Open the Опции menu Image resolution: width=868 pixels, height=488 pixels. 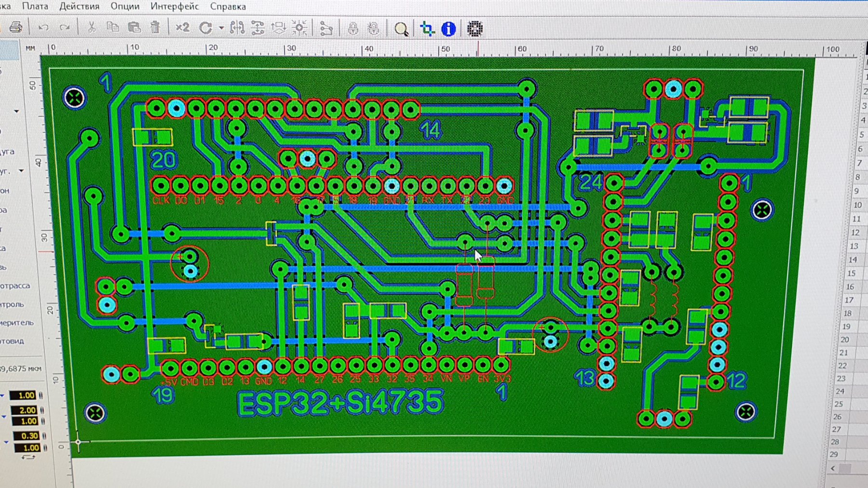pos(125,6)
